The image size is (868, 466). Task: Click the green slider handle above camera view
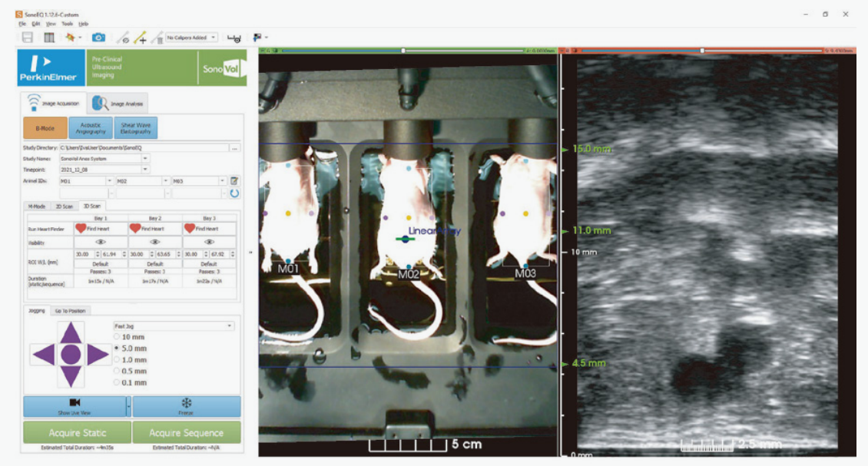pos(403,51)
